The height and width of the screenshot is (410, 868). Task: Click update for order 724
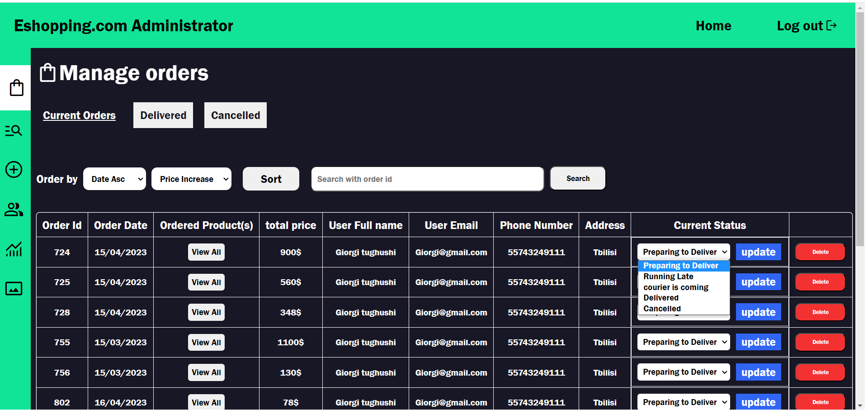[x=758, y=252]
